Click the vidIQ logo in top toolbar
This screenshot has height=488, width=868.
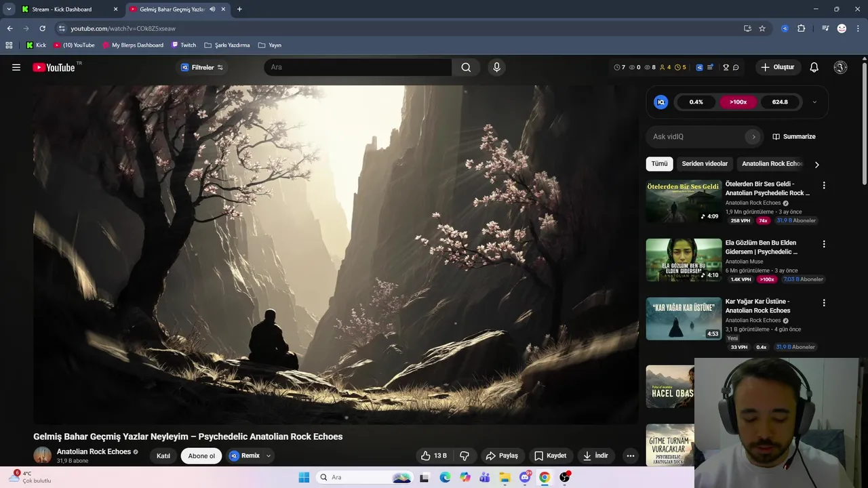[699, 67]
